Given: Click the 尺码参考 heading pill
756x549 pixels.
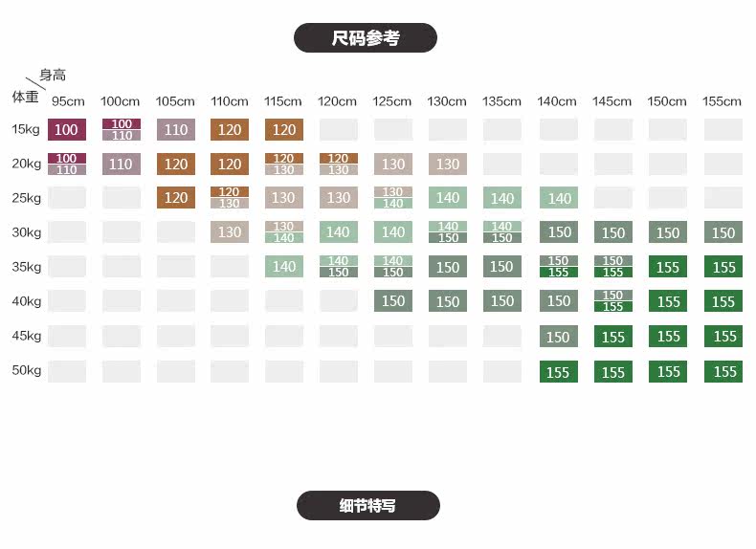Looking at the screenshot, I should (x=365, y=38).
